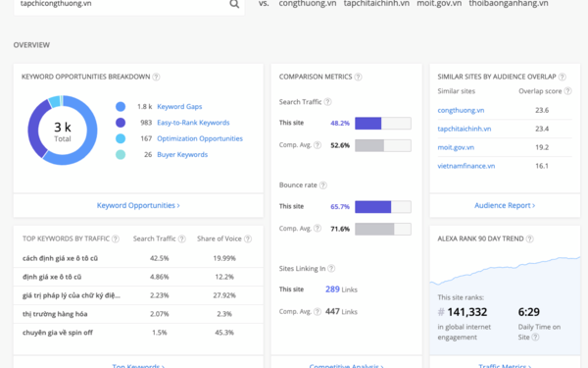Click the 3 k Total donut chart
588x368 pixels.
[63, 131]
